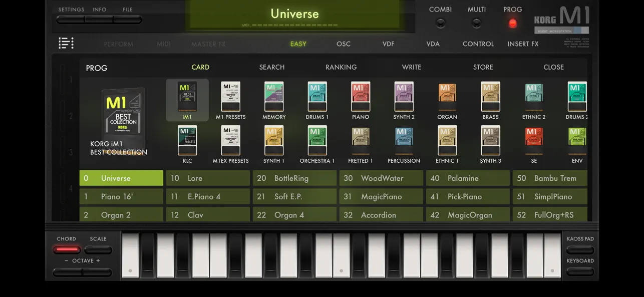Raise the octave with plus button
The image size is (644, 297).
(97, 272)
